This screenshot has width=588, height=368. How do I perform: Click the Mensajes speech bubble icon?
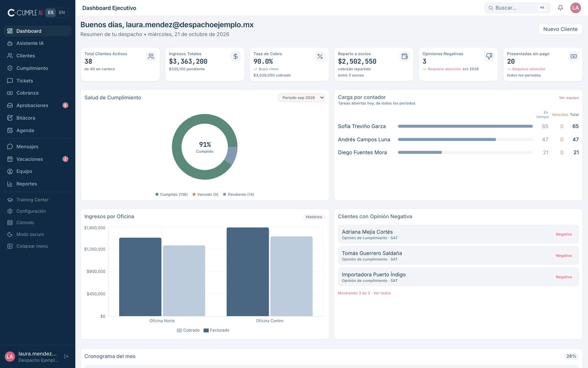pos(10,146)
